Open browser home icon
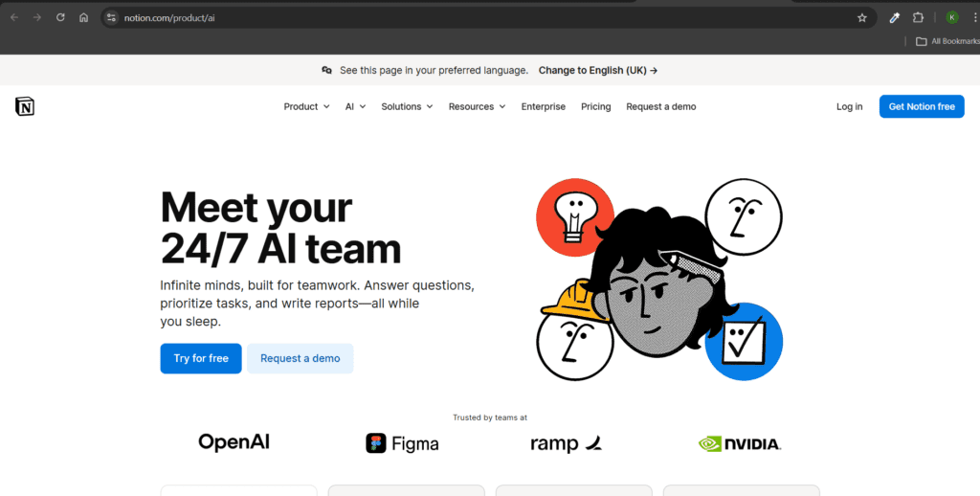980x496 pixels. coord(83,17)
